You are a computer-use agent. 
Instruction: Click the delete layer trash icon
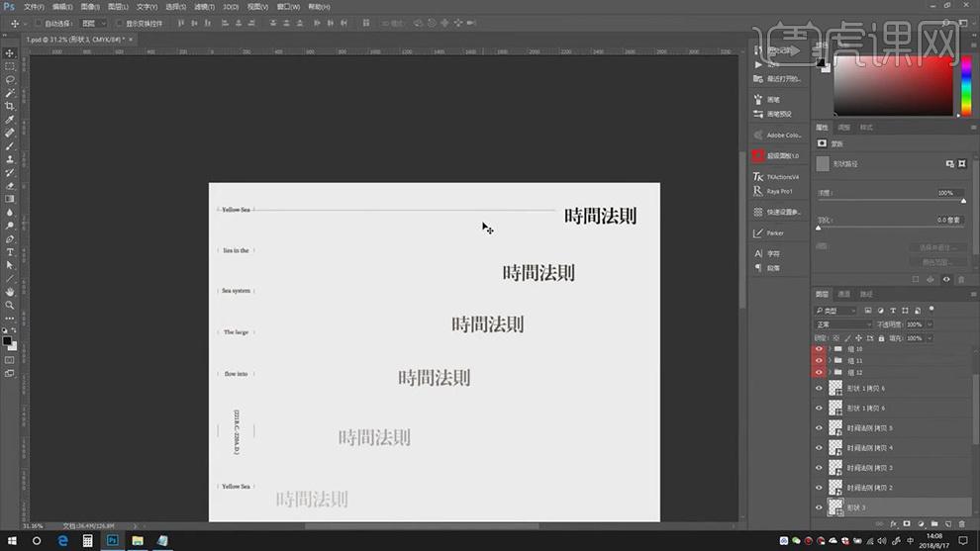coord(962,524)
